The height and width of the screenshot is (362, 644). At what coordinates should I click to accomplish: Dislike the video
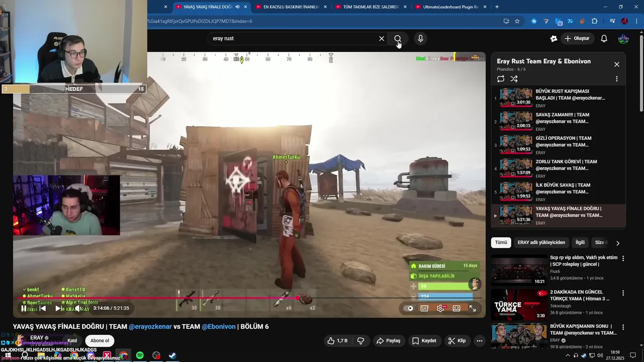coord(361,341)
